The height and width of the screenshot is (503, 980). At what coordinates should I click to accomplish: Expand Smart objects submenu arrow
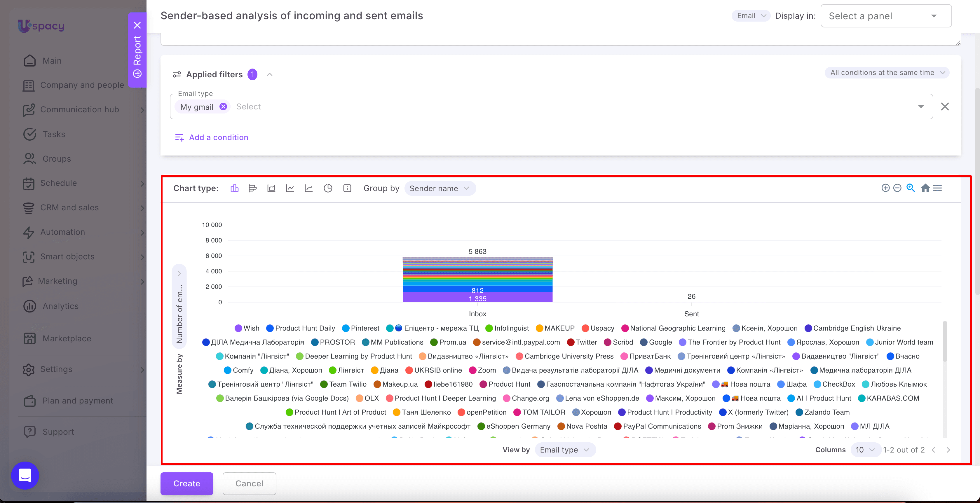point(142,257)
